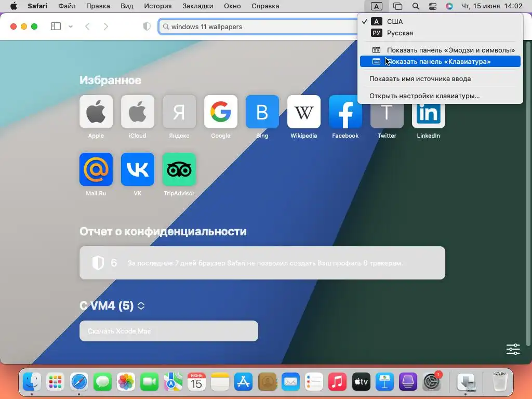Open Maps from the Dock
Viewport: 532px width, 399px height.
click(173, 382)
